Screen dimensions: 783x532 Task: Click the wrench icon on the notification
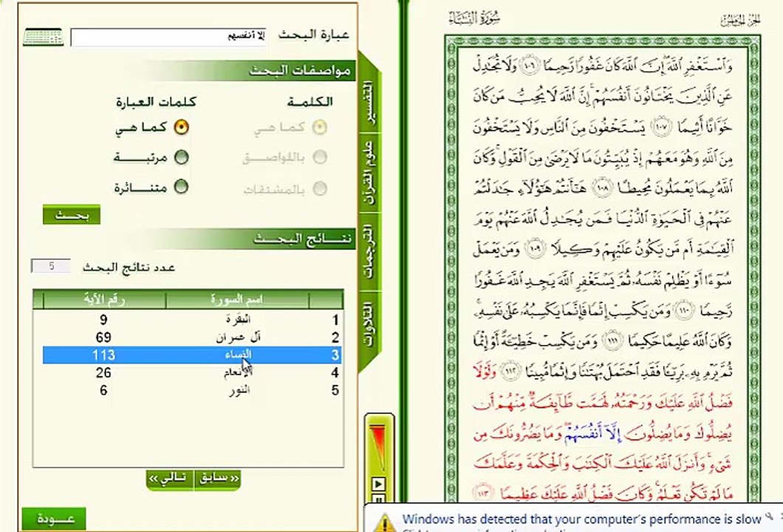tap(770, 516)
